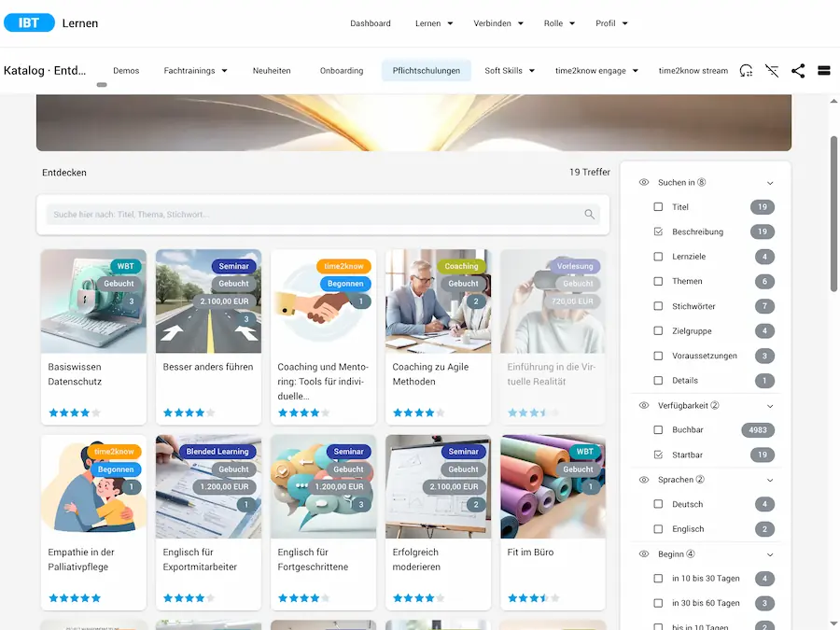Collapse the Beginn section chevron
Screen dimensions: 840x630
coord(770,554)
